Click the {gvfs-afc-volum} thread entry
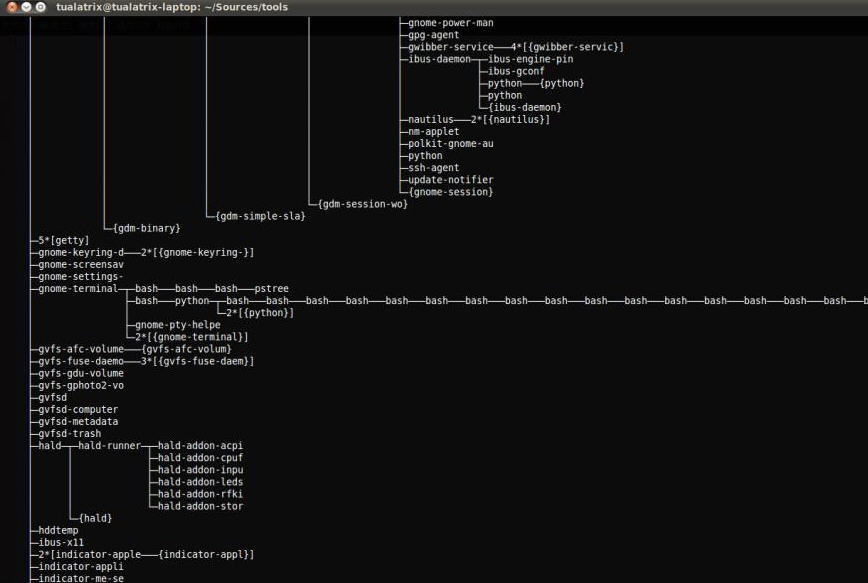 (x=186, y=350)
